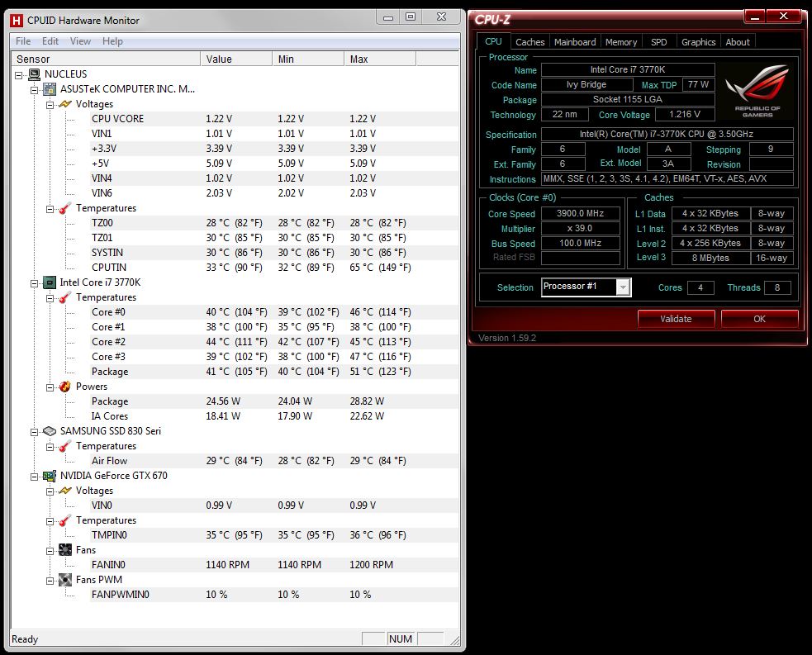Click the Fans PWM icon
The image size is (812, 655).
click(x=65, y=580)
